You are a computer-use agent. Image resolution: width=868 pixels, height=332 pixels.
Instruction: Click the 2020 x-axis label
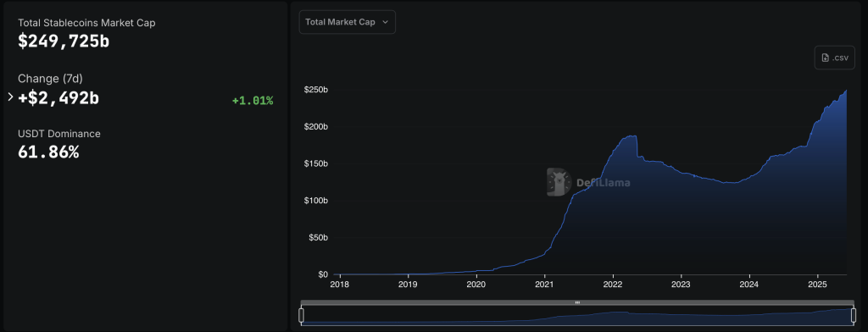(476, 285)
